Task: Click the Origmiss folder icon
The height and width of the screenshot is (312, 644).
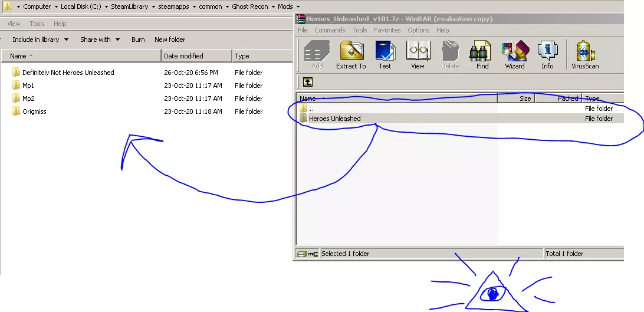Action: tap(16, 111)
